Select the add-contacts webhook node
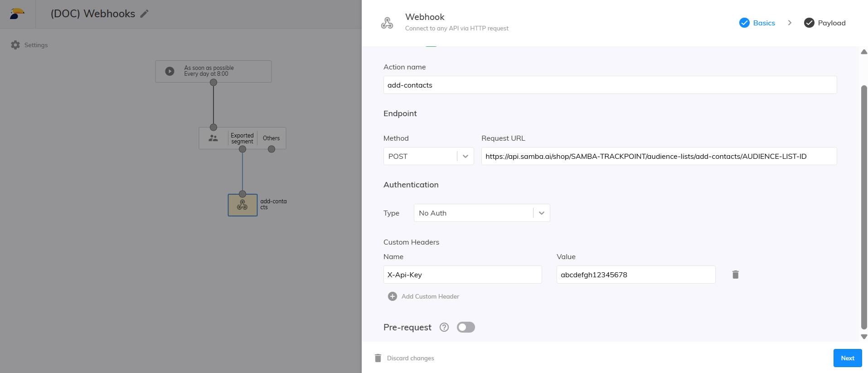The width and height of the screenshot is (868, 373). pyautogui.click(x=242, y=205)
